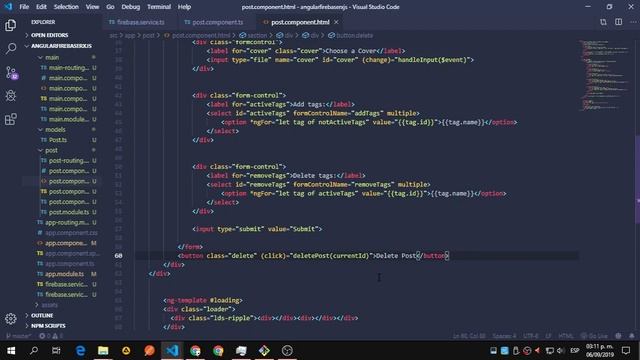Click the code minimap
This screenshot has height=360, width=640.
coord(605,76)
